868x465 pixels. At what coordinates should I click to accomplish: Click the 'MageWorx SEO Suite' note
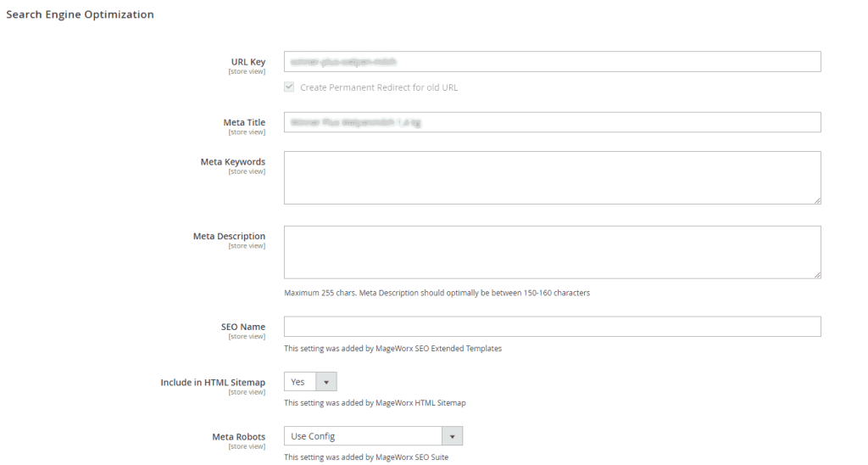pos(366,457)
